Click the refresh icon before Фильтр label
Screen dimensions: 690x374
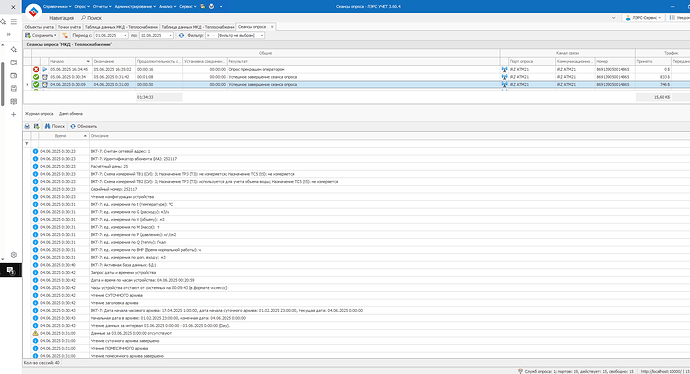click(181, 35)
